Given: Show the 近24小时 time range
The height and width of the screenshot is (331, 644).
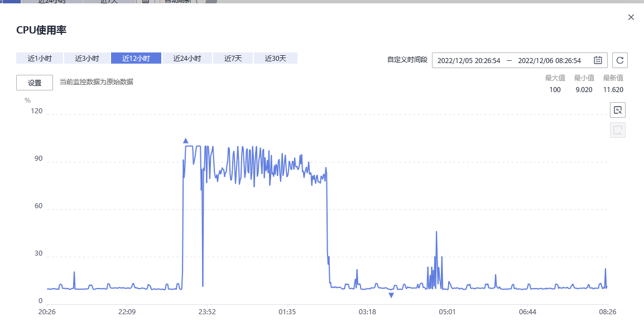Looking at the screenshot, I should pos(187,58).
